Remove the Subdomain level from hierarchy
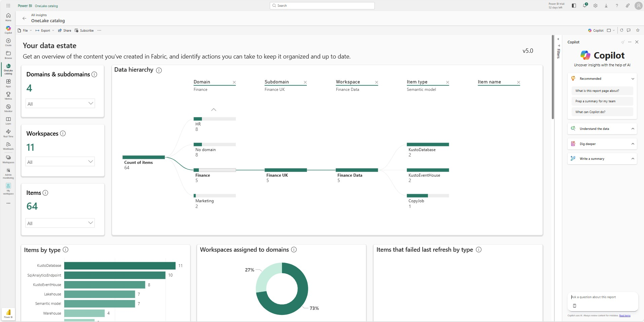The image size is (644, 322). [x=305, y=82]
